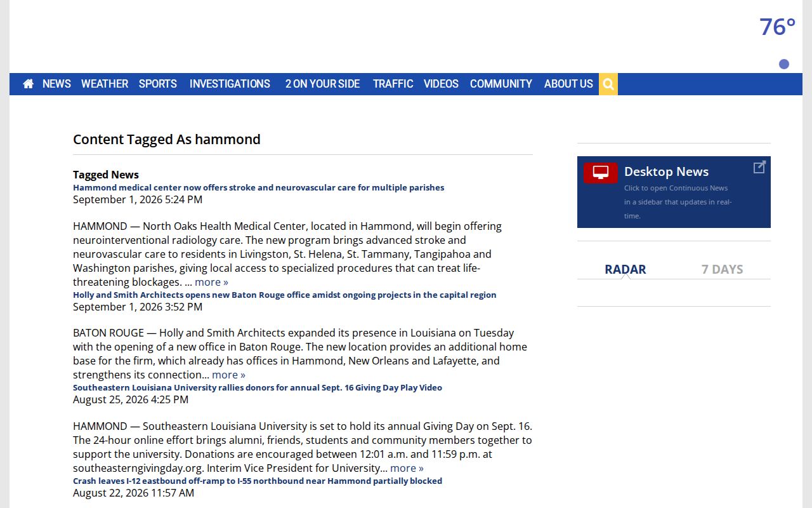Image resolution: width=812 pixels, height=508 pixels.
Task: Open the 2 ON YOUR SIDE menu
Action: pyautogui.click(x=322, y=84)
